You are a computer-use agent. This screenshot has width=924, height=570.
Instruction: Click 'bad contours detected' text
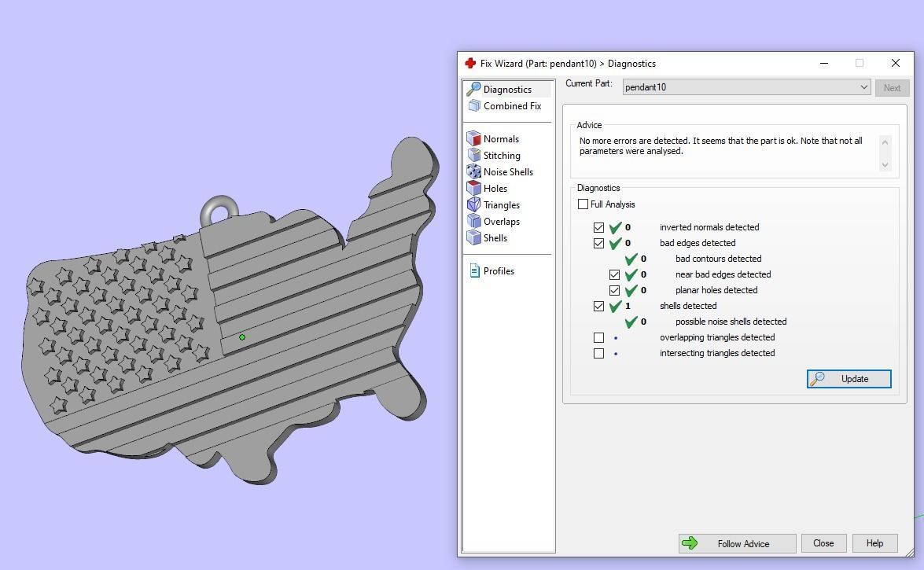[718, 259]
